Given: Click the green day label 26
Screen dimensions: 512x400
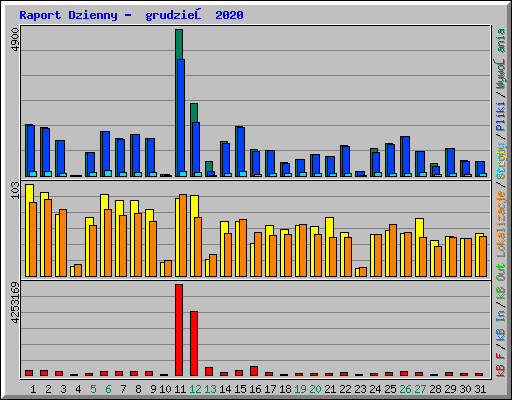Looking at the screenshot, I should click(x=405, y=389).
